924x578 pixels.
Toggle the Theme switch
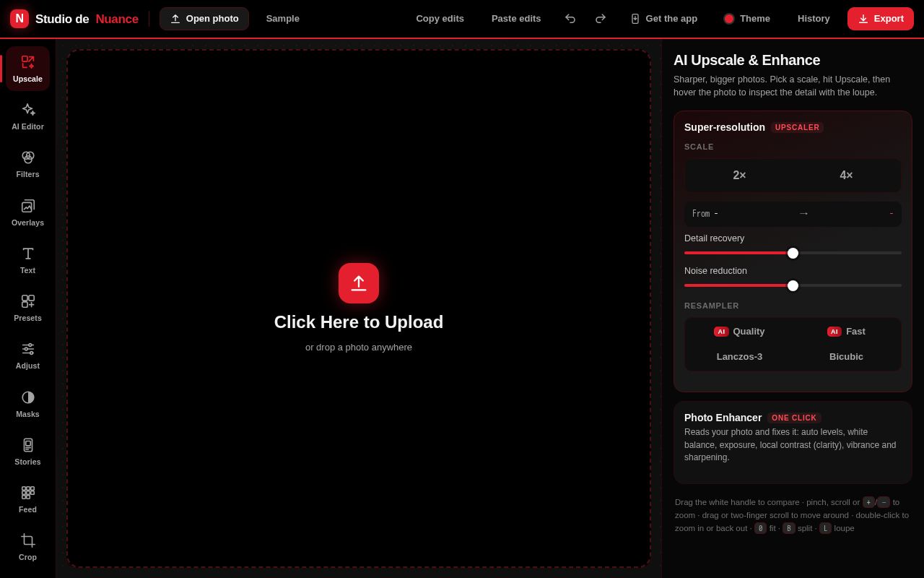click(x=747, y=19)
